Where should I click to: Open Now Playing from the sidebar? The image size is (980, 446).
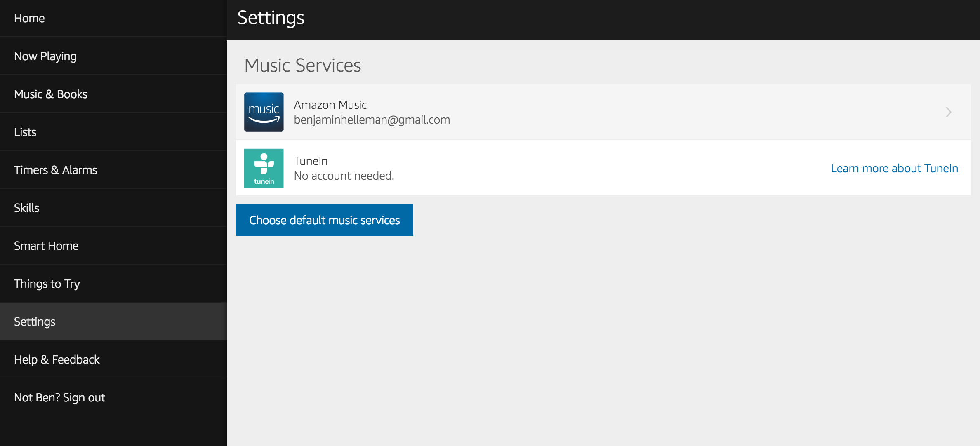click(113, 56)
